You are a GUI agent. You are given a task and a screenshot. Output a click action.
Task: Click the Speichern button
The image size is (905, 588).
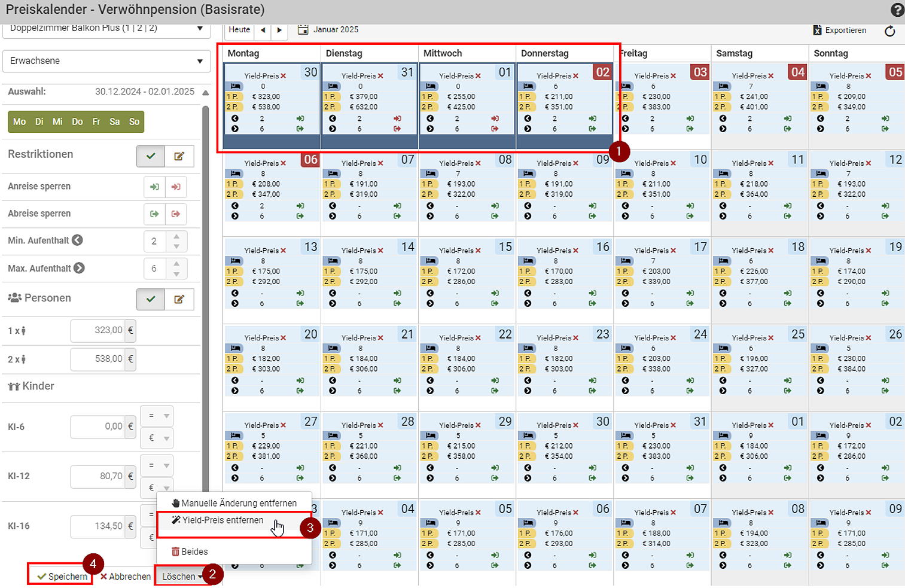click(x=62, y=576)
